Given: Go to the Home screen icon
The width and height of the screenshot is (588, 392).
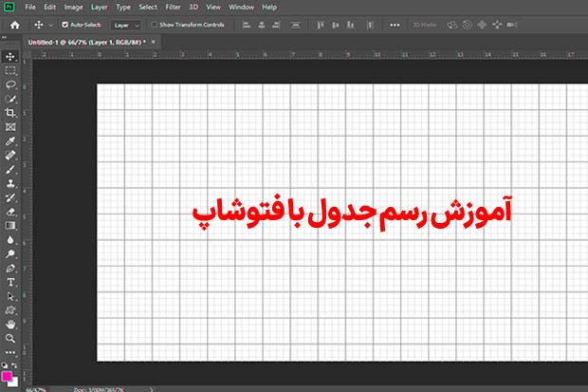Looking at the screenshot, I should 14,25.
